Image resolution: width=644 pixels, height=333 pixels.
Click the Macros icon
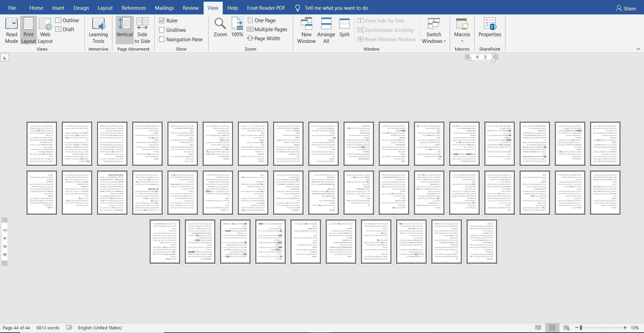click(462, 24)
